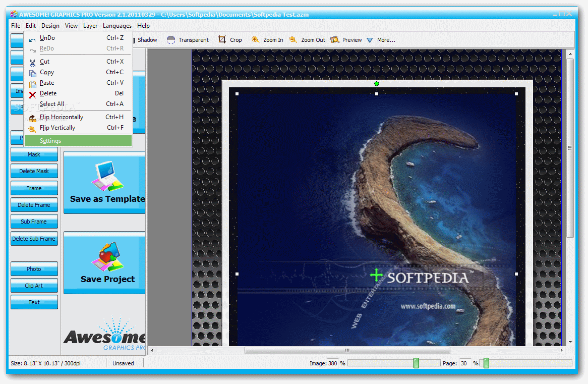Open the Help menu
588x384 pixels.
coord(143,26)
